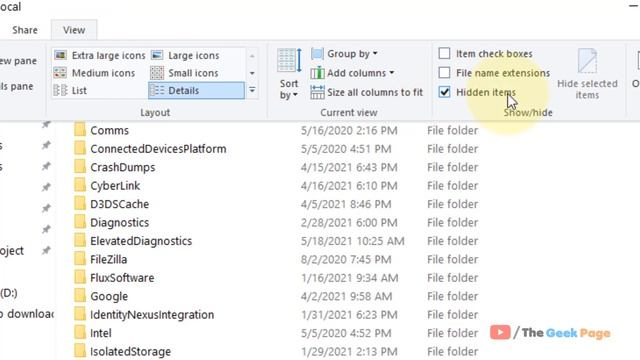Select IdentityNexusIntegration folder name
This screenshot has width=640, height=360.
point(152,315)
